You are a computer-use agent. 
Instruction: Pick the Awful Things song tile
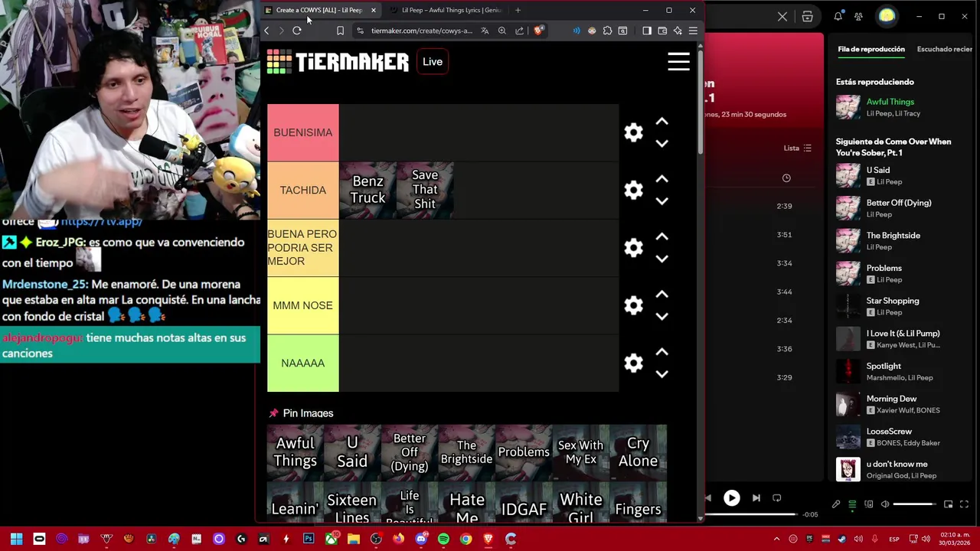295,452
